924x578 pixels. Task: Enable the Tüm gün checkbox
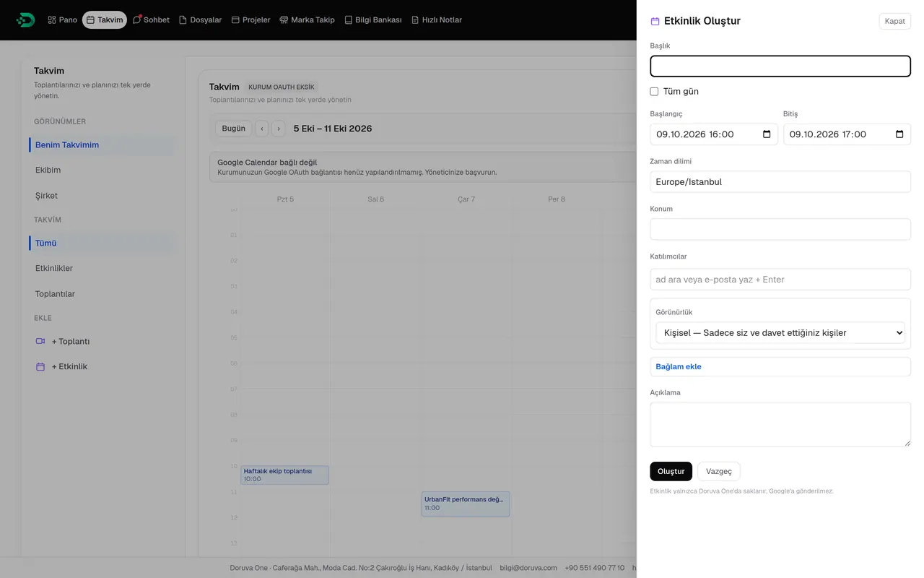click(654, 92)
